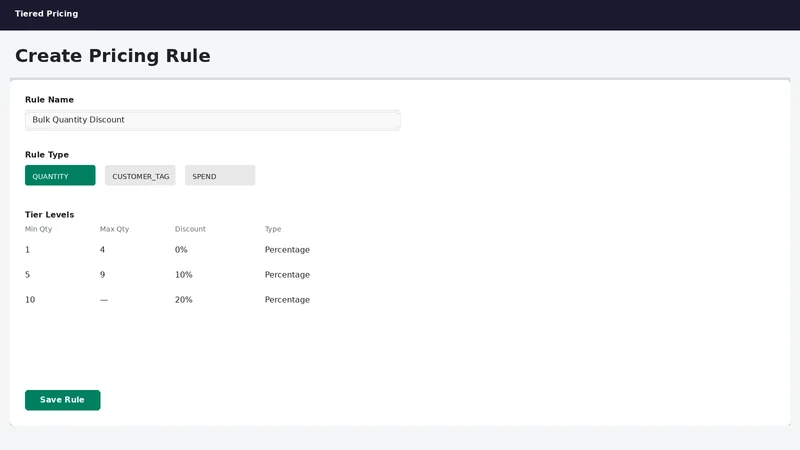Viewport: 800px width, 450px height.
Task: Click the Max Qty value 9
Action: 103,274
